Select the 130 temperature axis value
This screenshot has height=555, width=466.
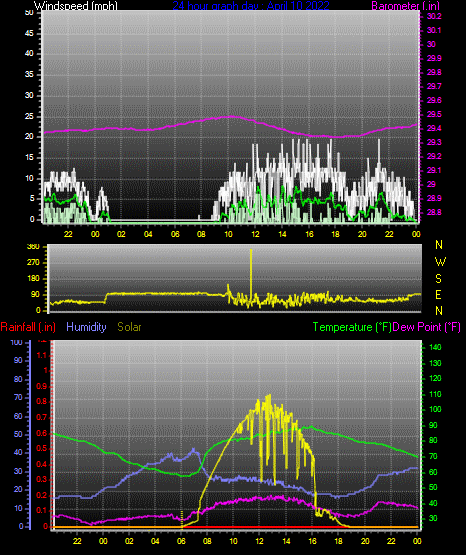click(x=435, y=363)
